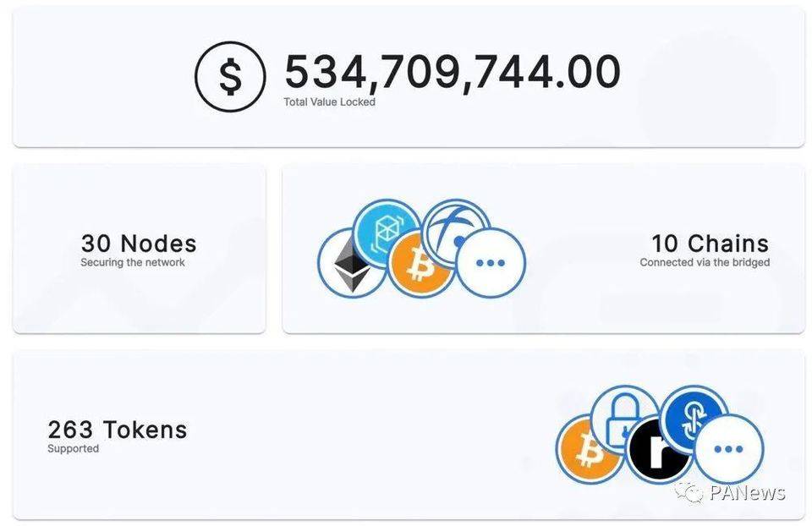Click the Connected via the bridged subtitle
The image size is (812, 526).
pyautogui.click(x=705, y=263)
